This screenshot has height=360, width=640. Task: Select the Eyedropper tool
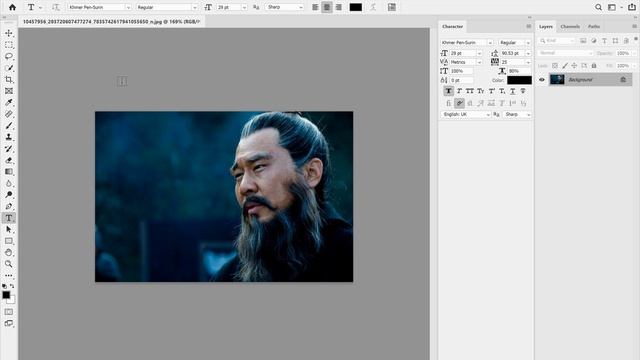point(9,102)
